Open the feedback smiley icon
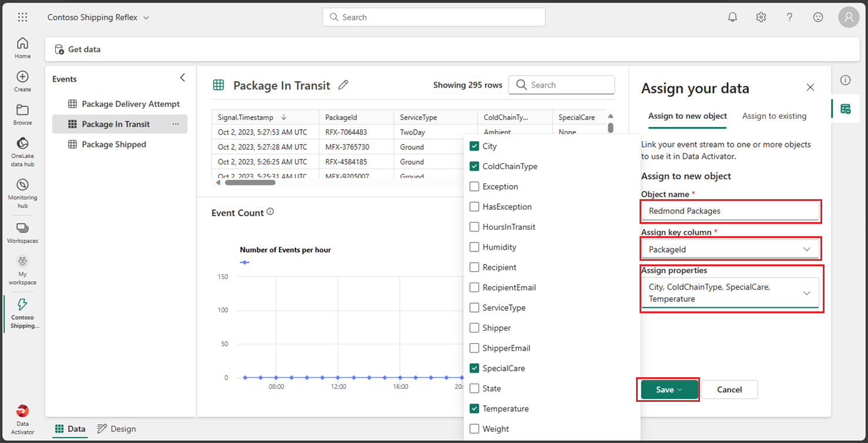 [x=818, y=17]
